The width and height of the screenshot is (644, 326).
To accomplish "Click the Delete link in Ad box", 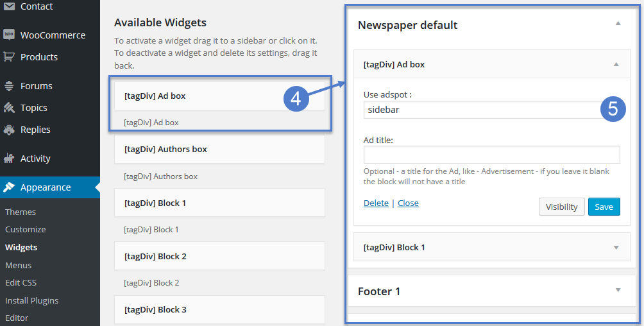I will [376, 203].
